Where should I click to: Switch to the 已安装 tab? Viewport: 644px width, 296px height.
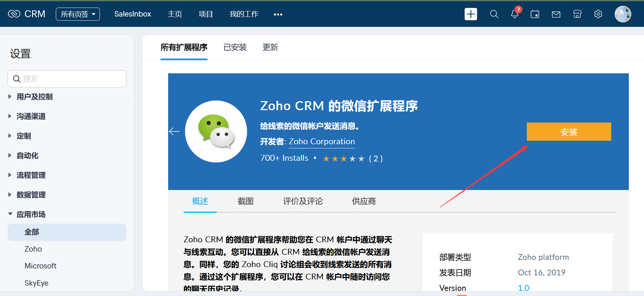pos(235,47)
